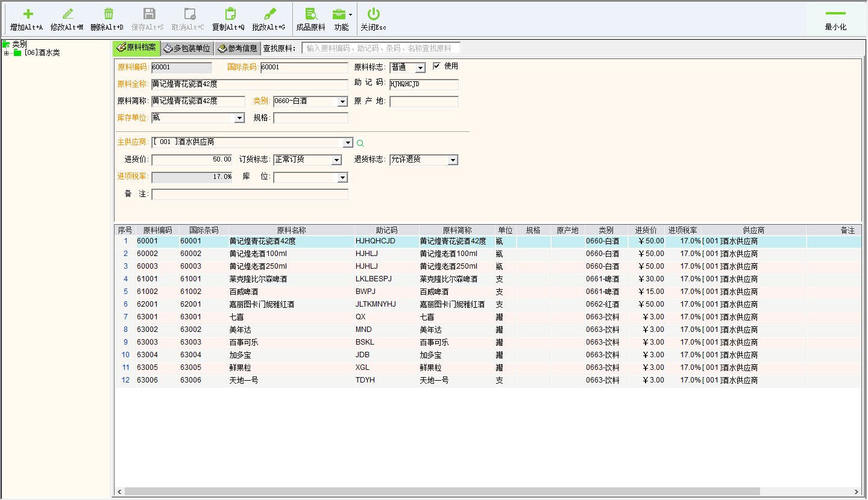
Task: Click code cell 63006
Action: (157, 380)
